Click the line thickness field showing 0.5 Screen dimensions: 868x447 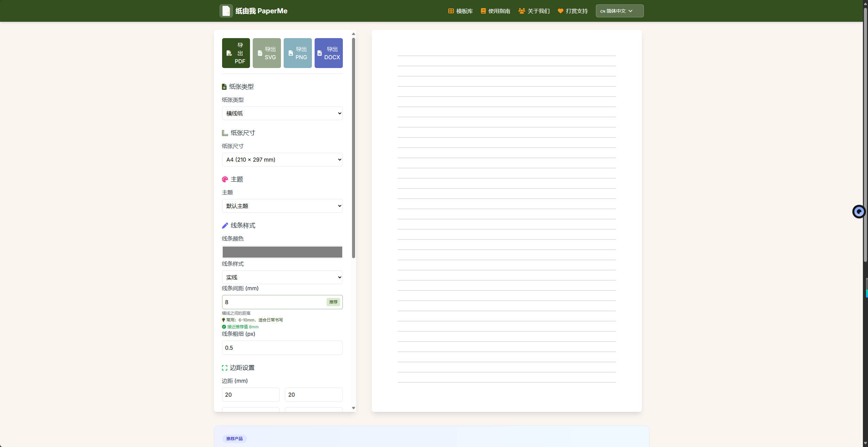click(x=282, y=348)
